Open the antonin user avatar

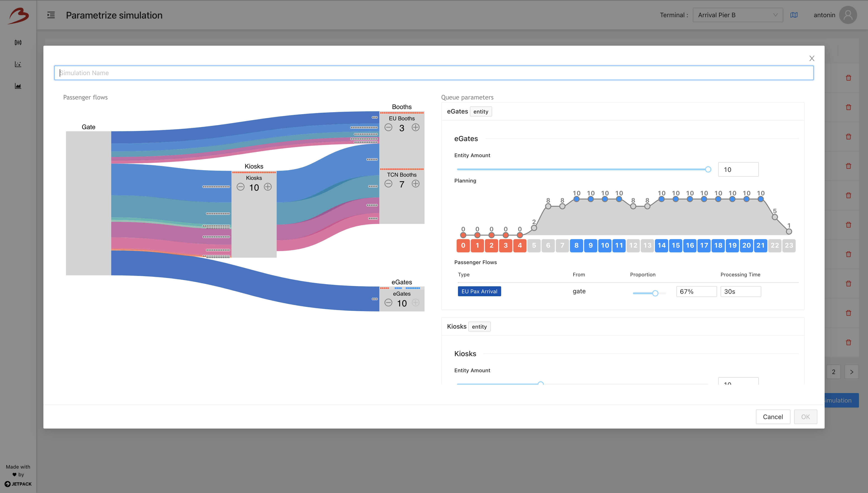coord(848,15)
